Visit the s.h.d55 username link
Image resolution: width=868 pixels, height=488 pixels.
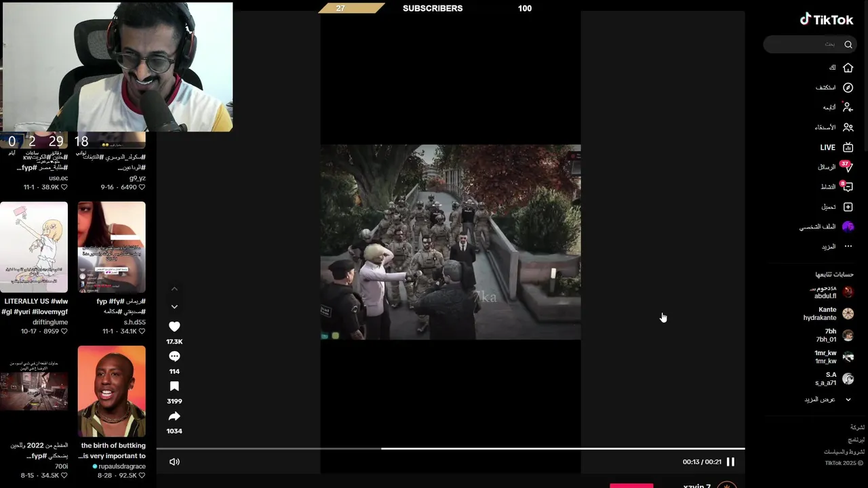pos(134,323)
